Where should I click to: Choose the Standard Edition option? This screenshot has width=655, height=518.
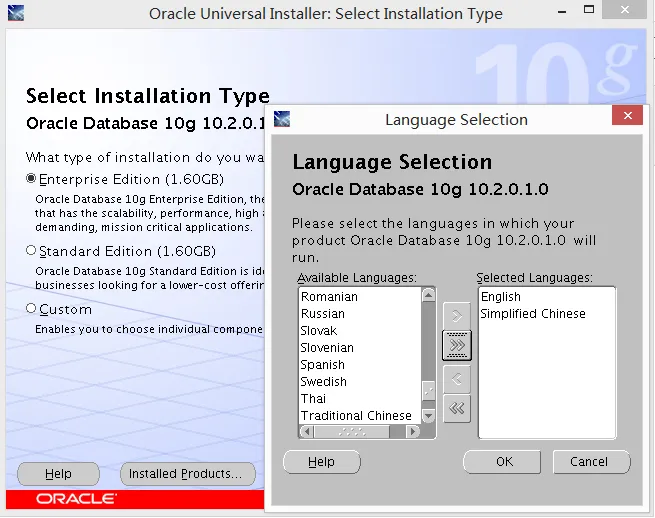[31, 250]
